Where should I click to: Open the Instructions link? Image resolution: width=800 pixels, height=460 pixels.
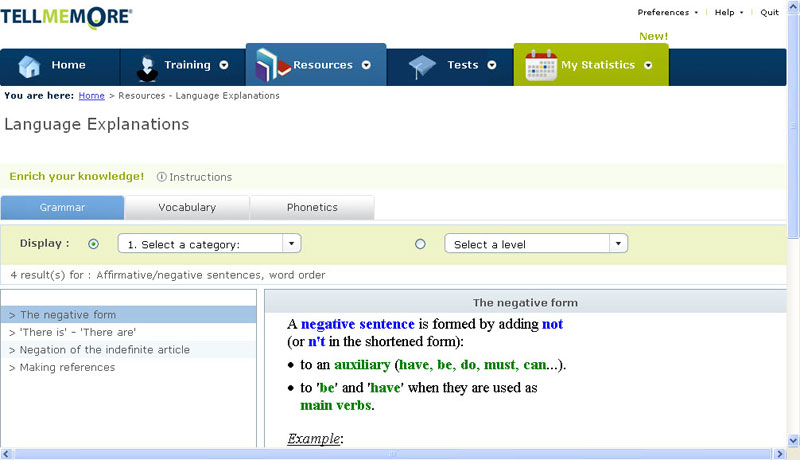(x=201, y=177)
